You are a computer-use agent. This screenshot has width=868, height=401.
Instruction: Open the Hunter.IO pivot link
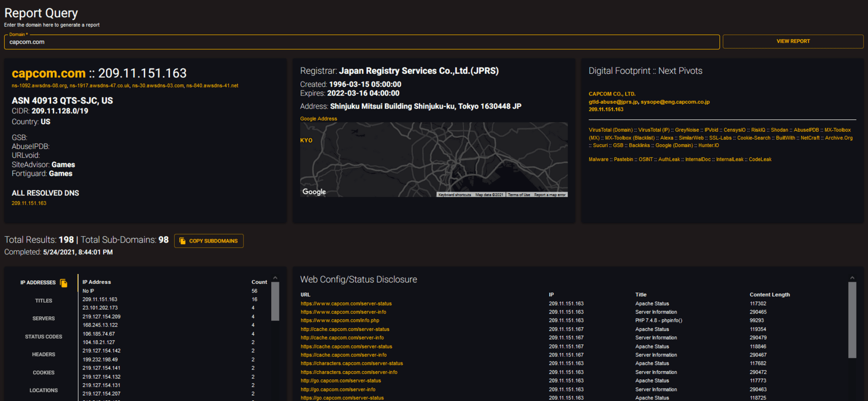coord(709,145)
